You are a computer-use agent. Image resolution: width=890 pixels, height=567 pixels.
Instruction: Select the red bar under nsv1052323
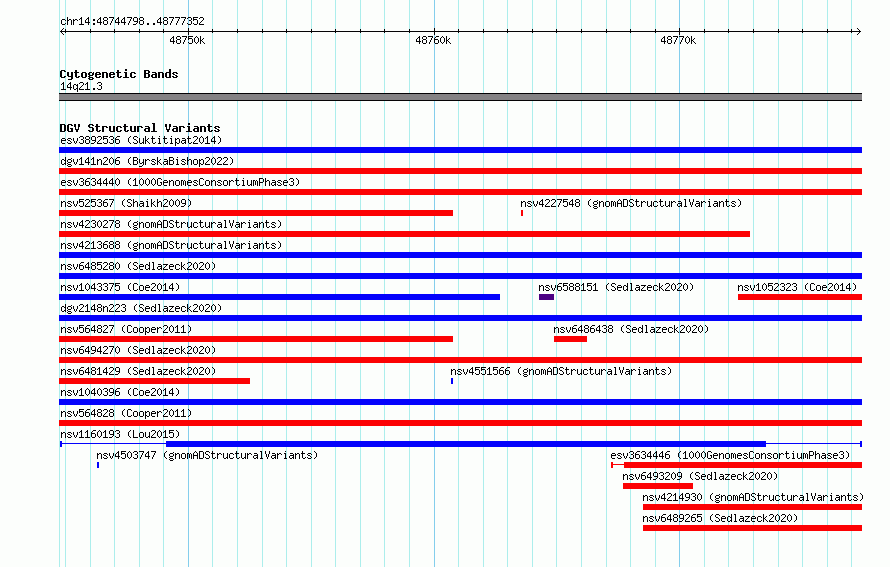(x=800, y=297)
